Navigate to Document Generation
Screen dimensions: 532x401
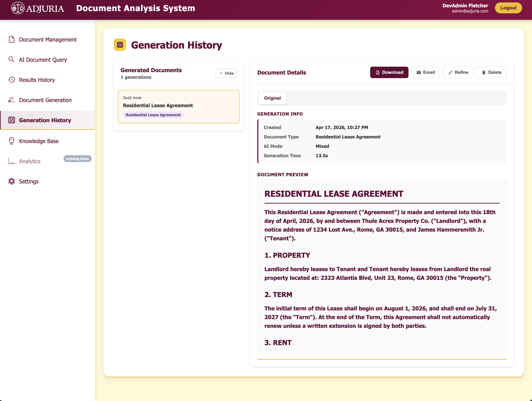pyautogui.click(x=48, y=100)
